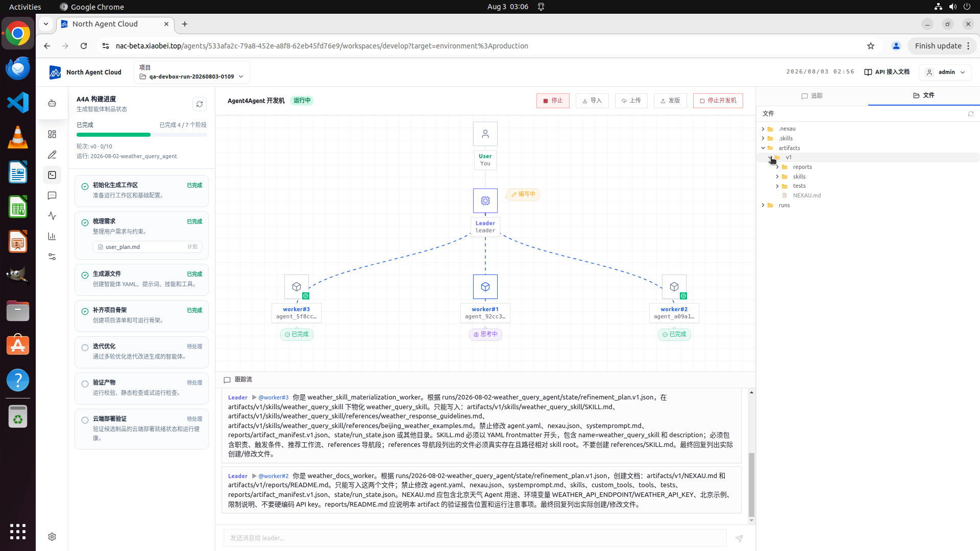Viewport: 980px width, 551px height.
Task: Click the send message paper-plane icon
Action: click(739, 538)
